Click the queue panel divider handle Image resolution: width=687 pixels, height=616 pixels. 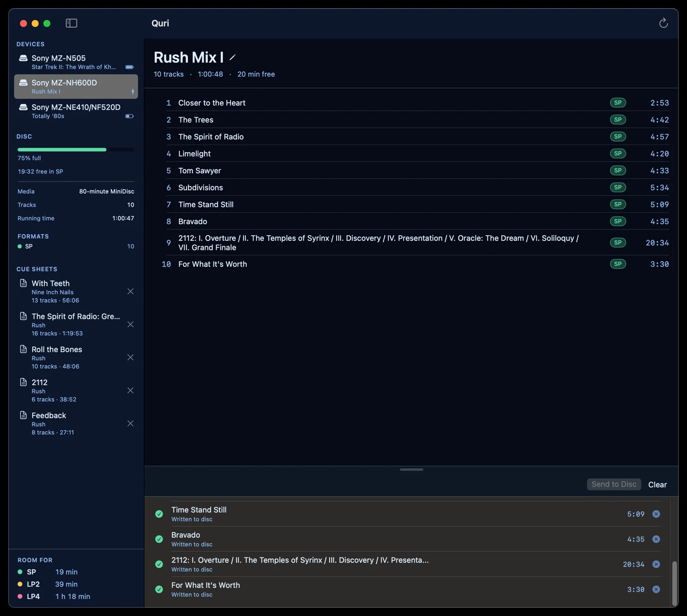(411, 470)
